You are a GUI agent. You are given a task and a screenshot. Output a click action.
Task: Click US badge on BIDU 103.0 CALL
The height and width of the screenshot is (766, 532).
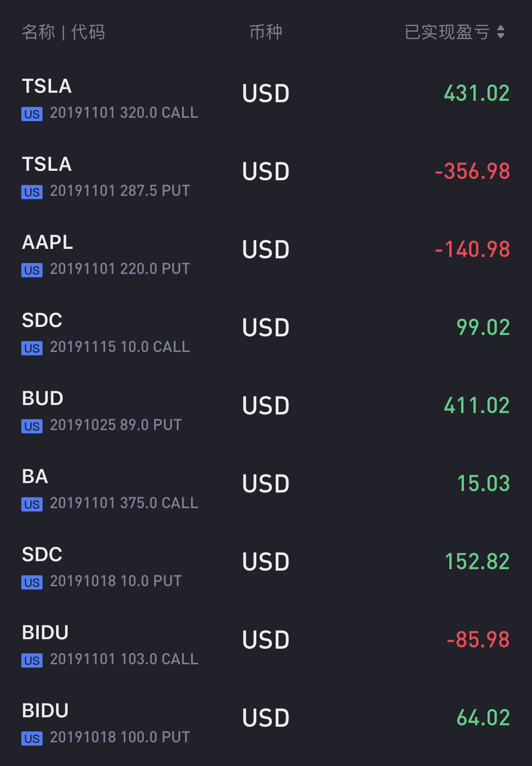click(32, 660)
